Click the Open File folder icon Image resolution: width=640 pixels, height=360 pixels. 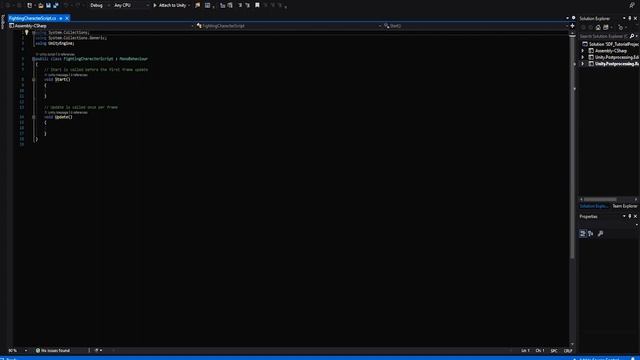tap(40, 5)
